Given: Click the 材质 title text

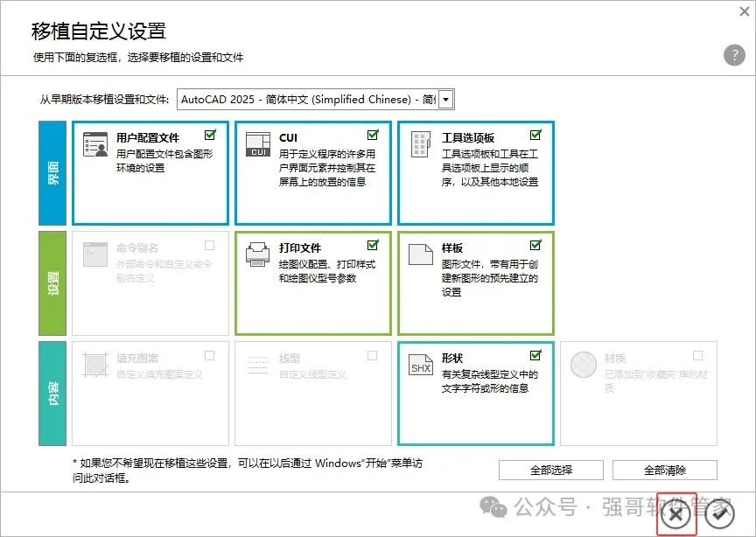Looking at the screenshot, I should (x=615, y=359).
